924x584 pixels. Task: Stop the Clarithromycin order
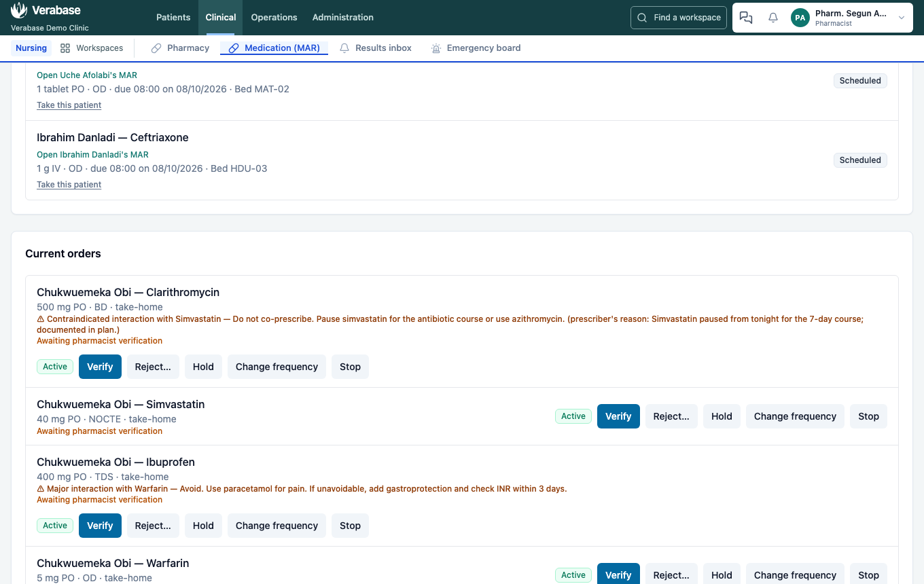(x=350, y=367)
